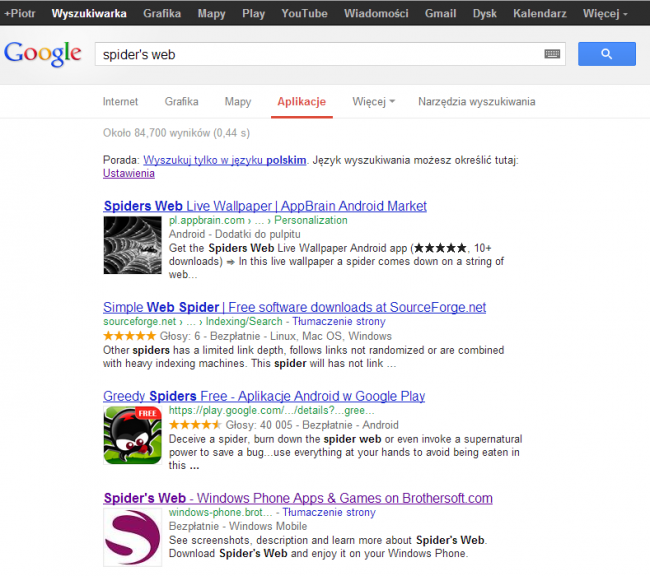Expand Więcej dropdown under search box
The image size is (650, 576).
pos(374,102)
